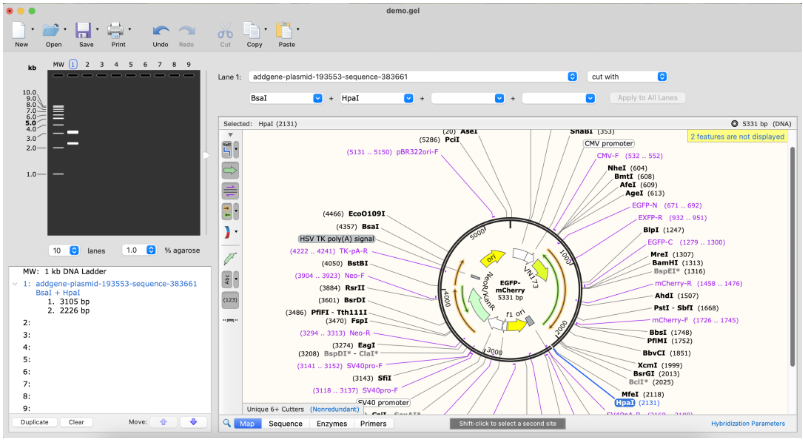Click the topology circle icon beside 5331 bp

click(x=734, y=123)
